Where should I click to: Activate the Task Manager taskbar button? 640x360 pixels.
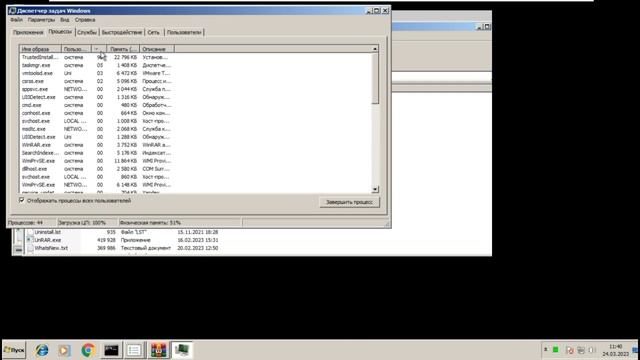pos(182,350)
